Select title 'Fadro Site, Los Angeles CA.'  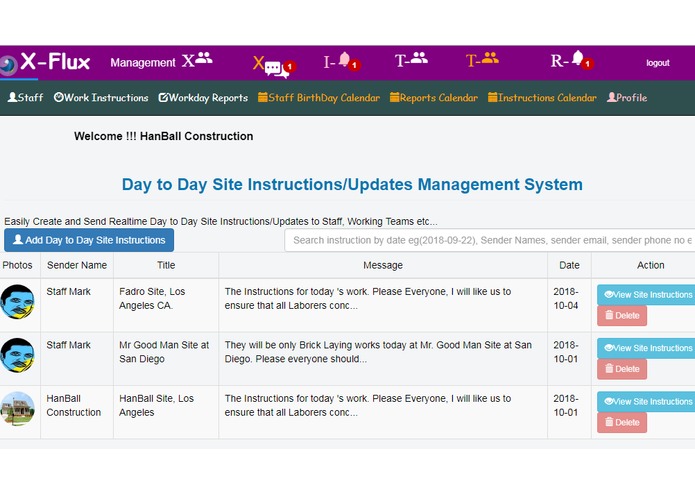pyautogui.click(x=152, y=299)
